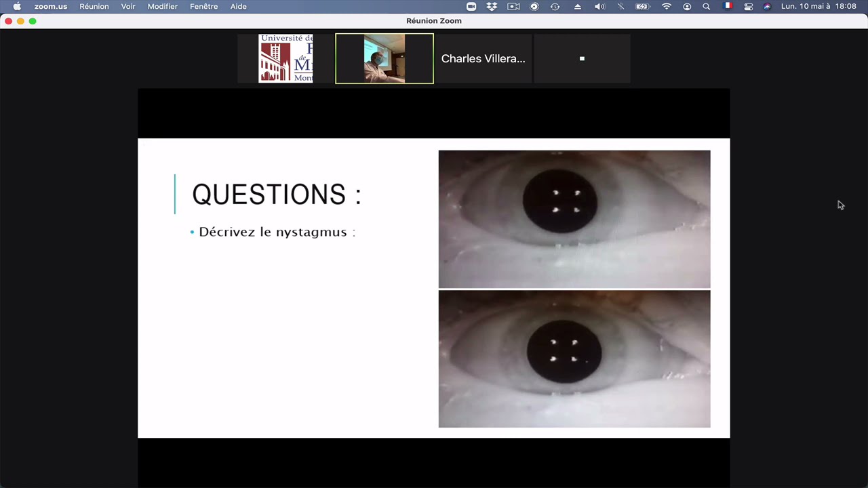Screen dimensions: 868x488
Task: Open Spotlight search
Action: [707, 6]
